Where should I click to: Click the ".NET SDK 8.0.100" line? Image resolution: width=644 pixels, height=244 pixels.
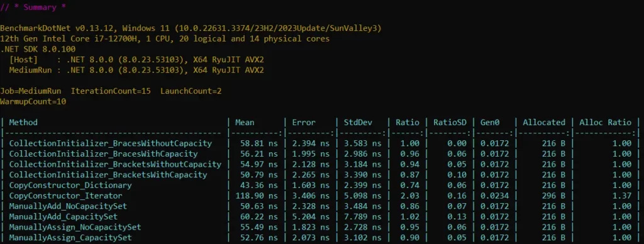pyautogui.click(x=38, y=49)
